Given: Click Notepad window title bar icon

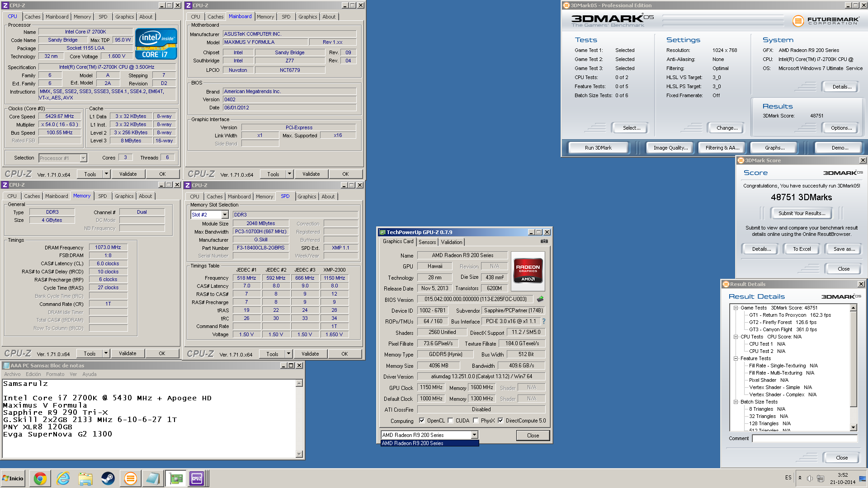Looking at the screenshot, I should pyautogui.click(x=6, y=366).
